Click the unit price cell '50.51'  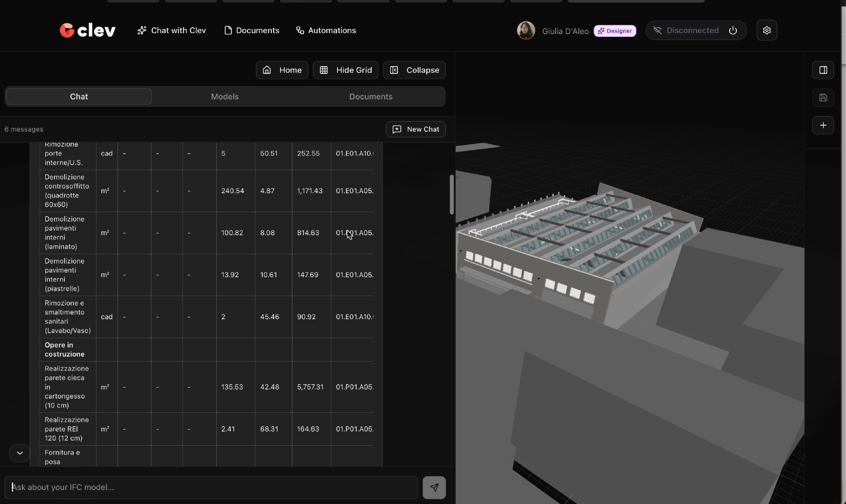tap(269, 154)
